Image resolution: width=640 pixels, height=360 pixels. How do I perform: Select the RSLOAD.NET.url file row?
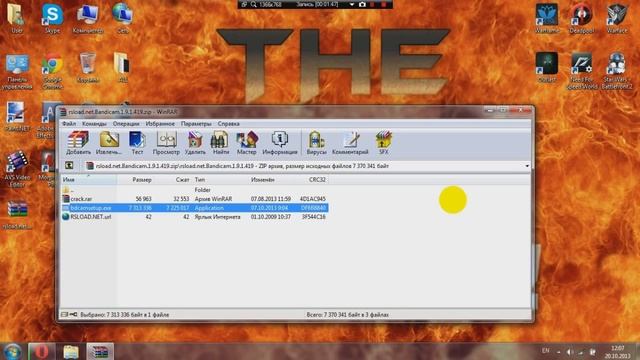click(194, 217)
